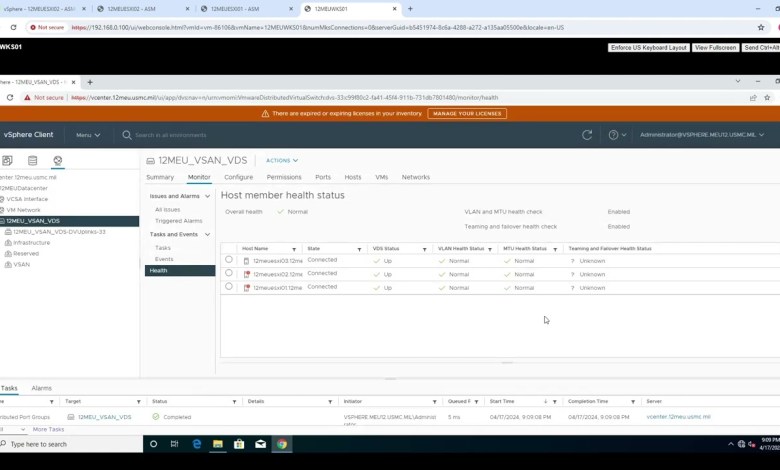The width and height of the screenshot is (780, 470).
Task: Click alert host icon for 12meuesxi01 row
Action: 246,287
